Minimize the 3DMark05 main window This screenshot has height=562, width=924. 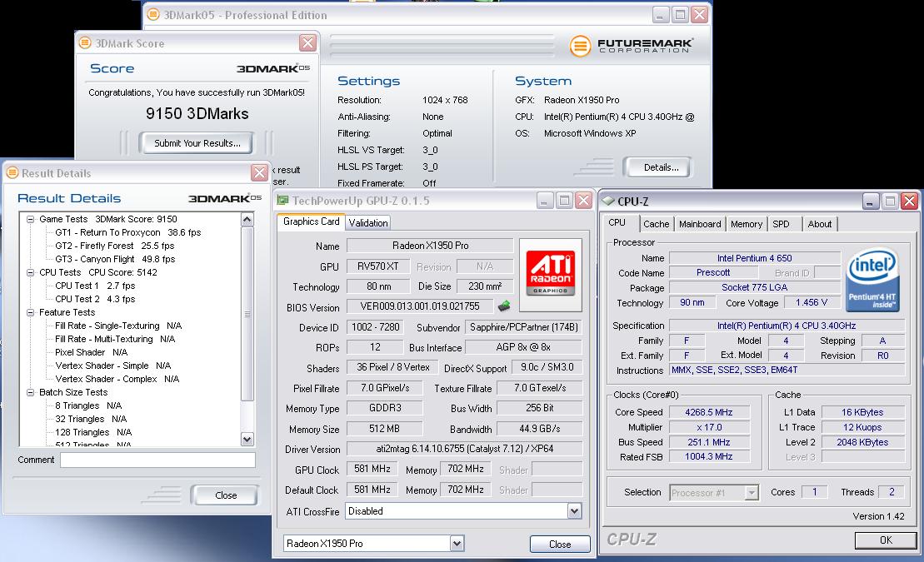point(662,15)
